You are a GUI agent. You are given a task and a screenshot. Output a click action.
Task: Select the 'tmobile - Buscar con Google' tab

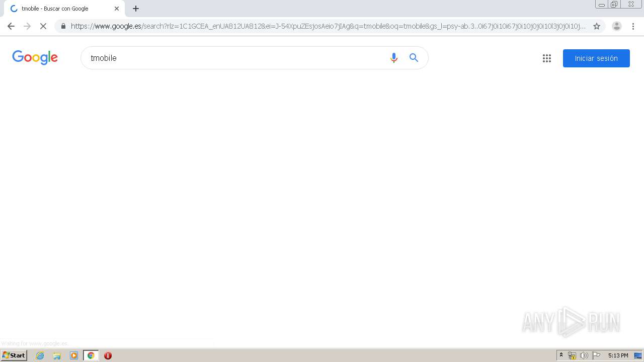(x=64, y=9)
